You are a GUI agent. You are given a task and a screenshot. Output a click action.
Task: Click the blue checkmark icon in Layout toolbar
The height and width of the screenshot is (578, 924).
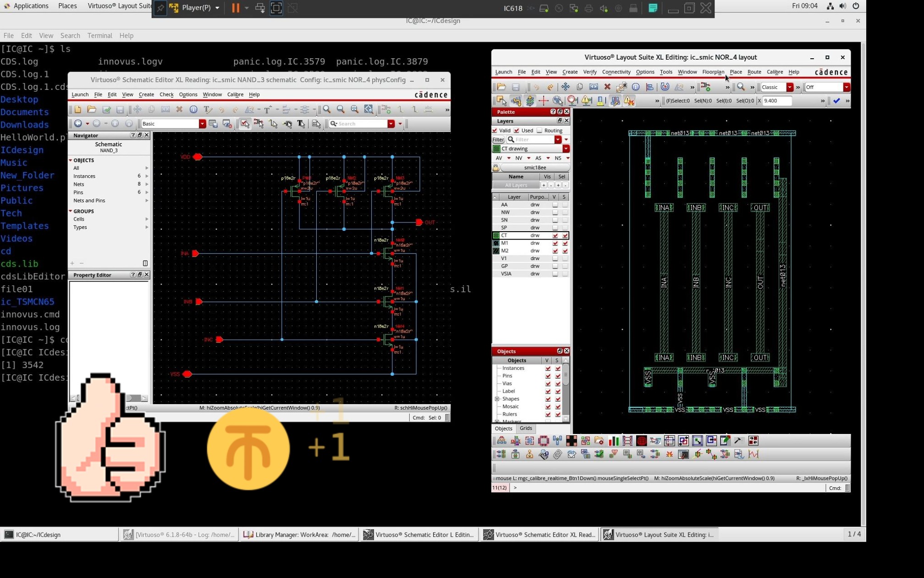click(x=836, y=101)
